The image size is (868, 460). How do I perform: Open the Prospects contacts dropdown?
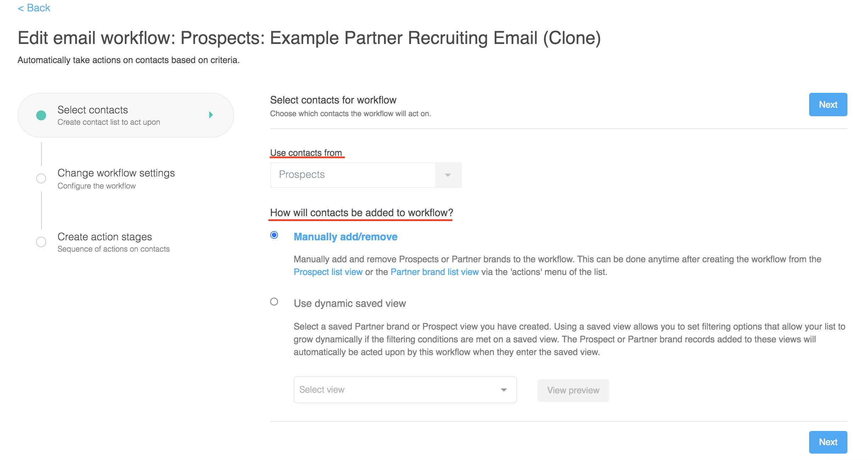353,175
